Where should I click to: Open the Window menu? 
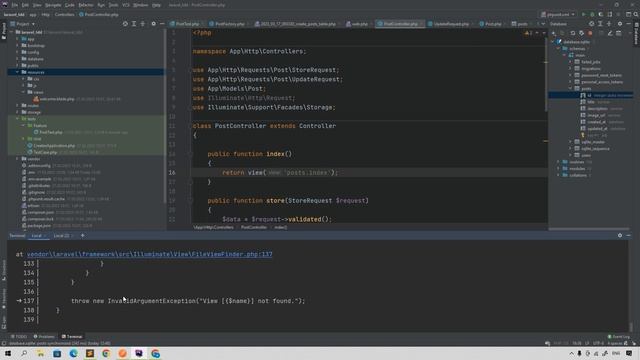141,5
